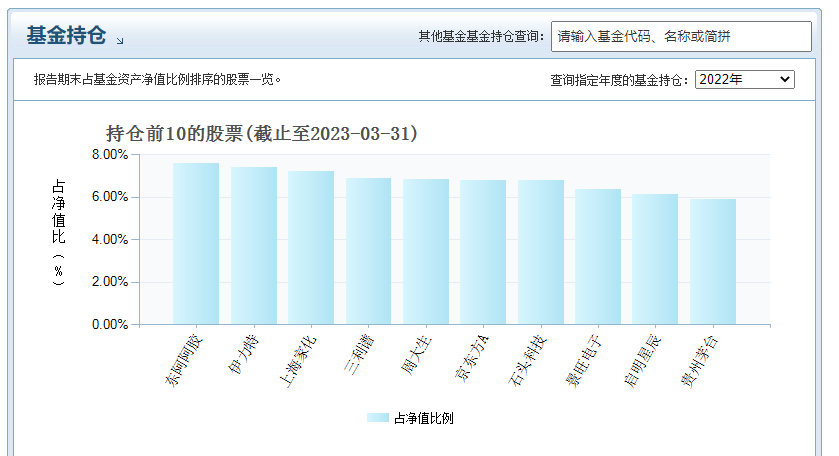Screen dimensions: 839x456
Task: Select the 京东方A bar
Action: coord(483,252)
